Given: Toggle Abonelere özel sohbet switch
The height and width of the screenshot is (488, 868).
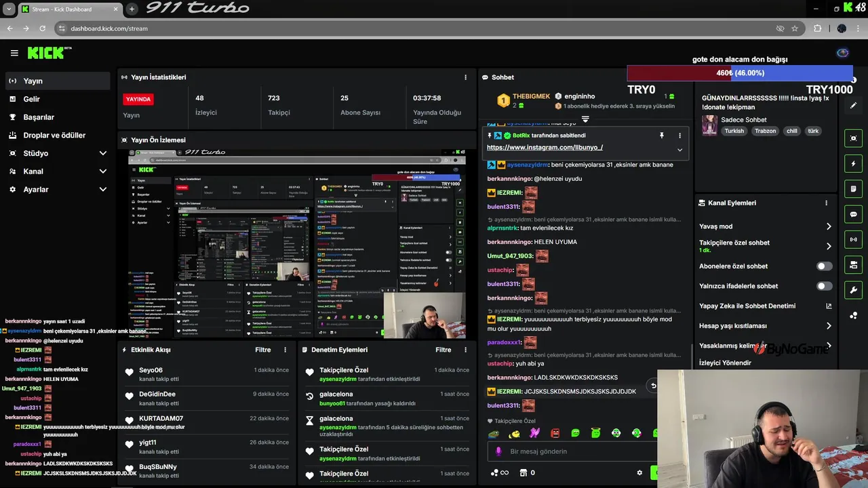Looking at the screenshot, I should [x=824, y=266].
